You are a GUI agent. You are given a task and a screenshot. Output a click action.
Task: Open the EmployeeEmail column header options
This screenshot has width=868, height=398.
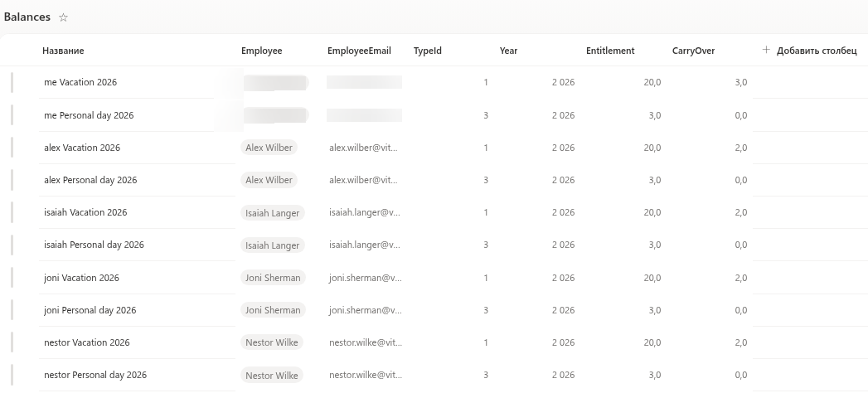coord(359,51)
